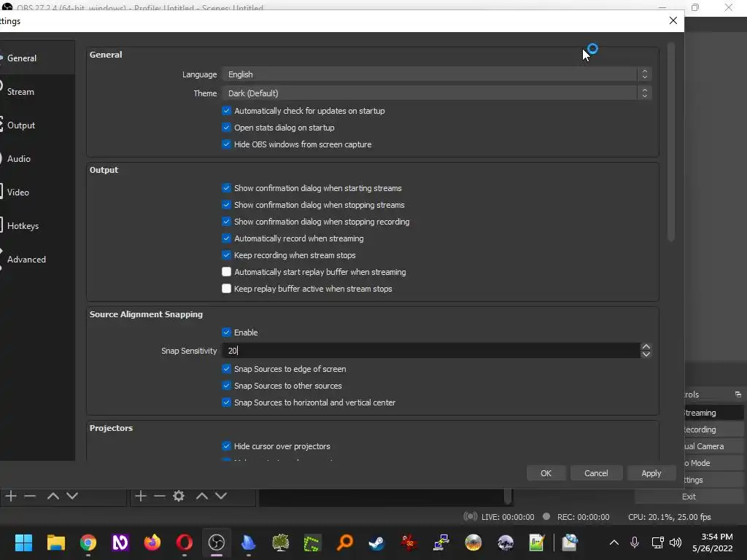Close the Settings dialog with X
This screenshot has width=747, height=560.
point(673,20)
